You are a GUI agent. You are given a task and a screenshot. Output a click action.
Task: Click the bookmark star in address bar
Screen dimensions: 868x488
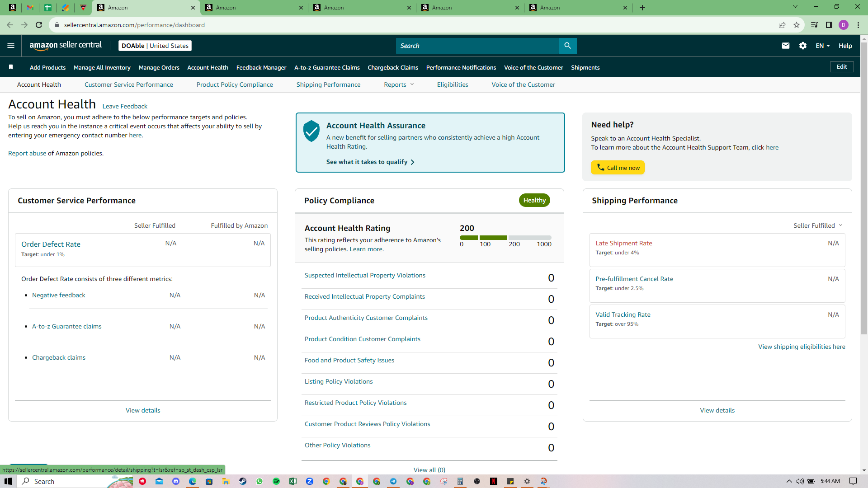[x=797, y=25]
